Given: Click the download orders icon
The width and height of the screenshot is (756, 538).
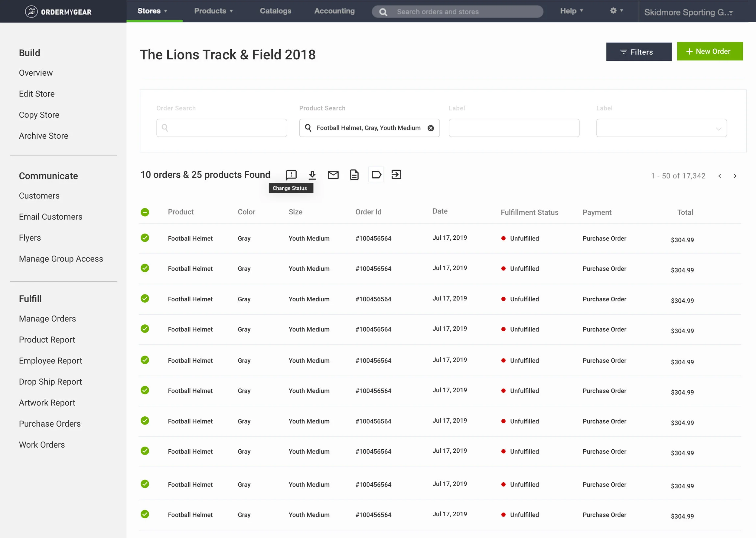Looking at the screenshot, I should (312, 175).
